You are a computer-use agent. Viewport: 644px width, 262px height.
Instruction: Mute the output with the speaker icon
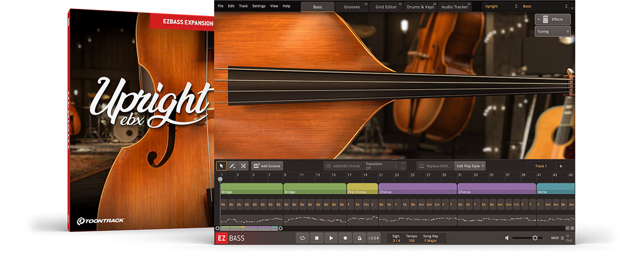point(507,238)
